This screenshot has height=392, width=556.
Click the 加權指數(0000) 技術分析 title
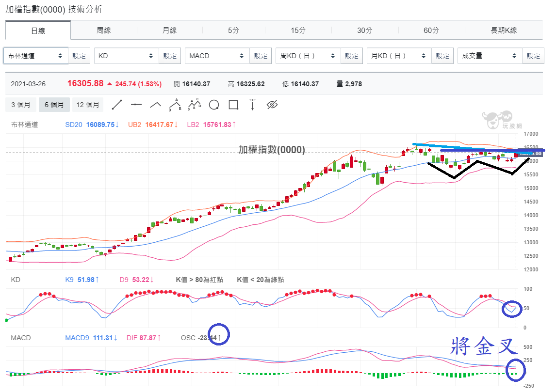tap(54, 9)
